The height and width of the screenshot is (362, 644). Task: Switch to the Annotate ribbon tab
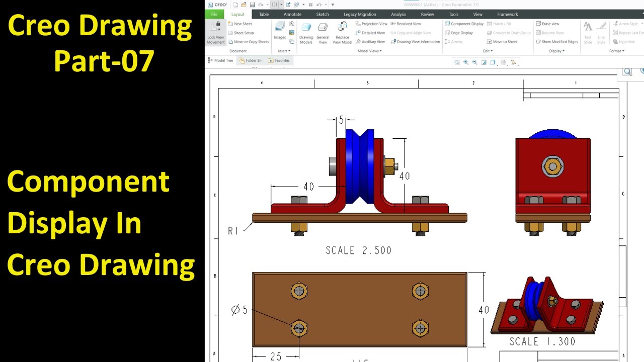292,14
